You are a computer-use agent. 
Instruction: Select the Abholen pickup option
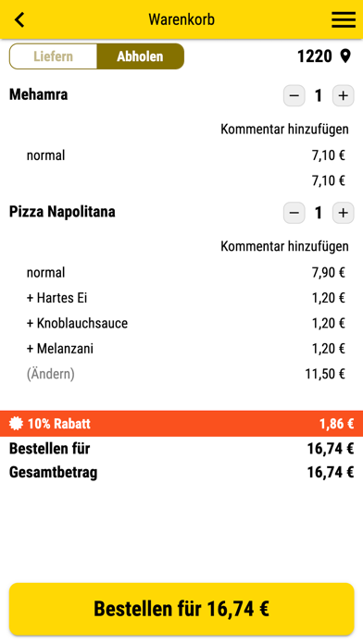(140, 56)
